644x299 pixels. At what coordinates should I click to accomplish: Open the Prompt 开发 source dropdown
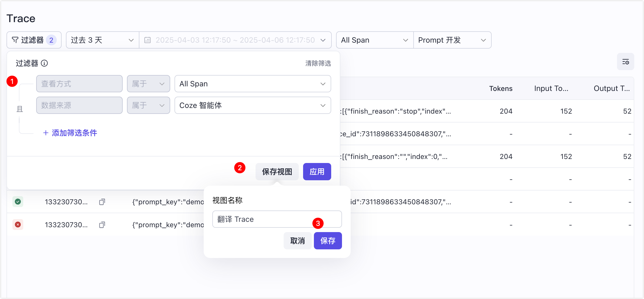click(x=452, y=40)
